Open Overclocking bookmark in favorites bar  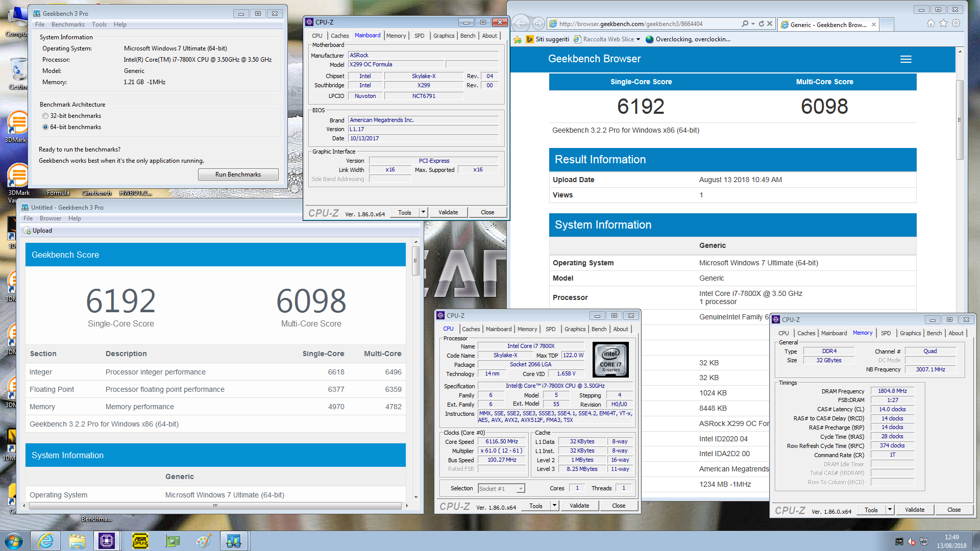pyautogui.click(x=688, y=39)
